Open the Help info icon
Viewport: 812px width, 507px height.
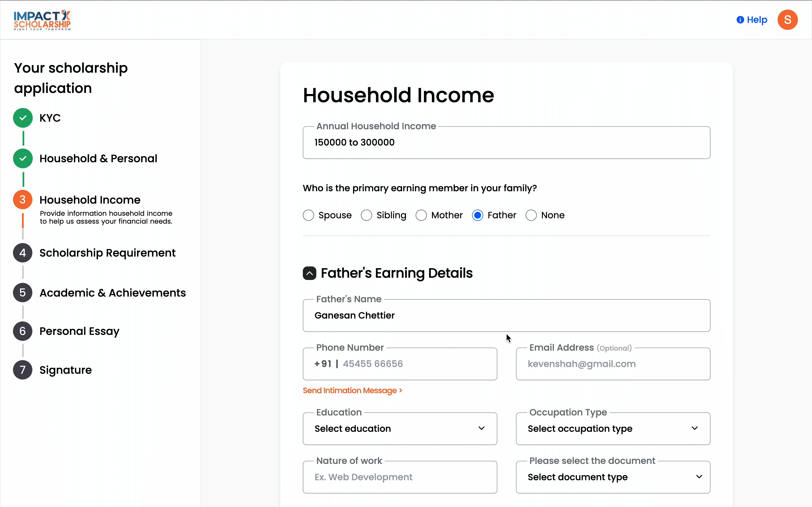pos(740,20)
